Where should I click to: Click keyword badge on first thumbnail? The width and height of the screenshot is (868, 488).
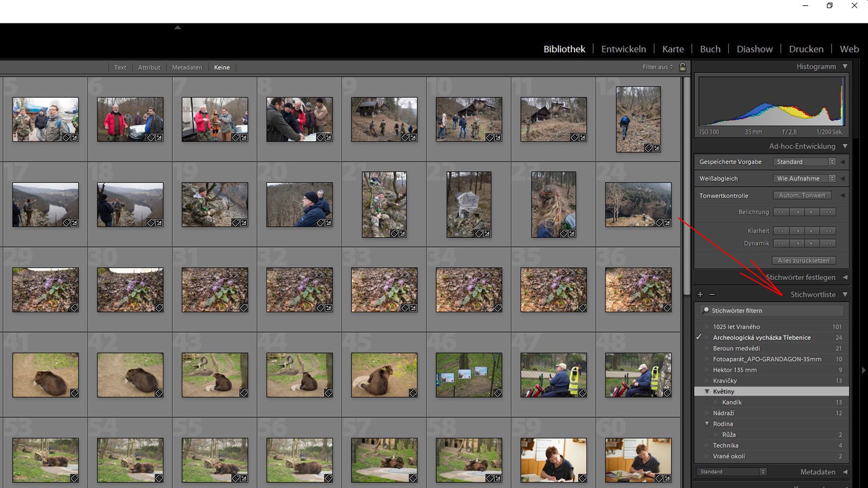[66, 138]
